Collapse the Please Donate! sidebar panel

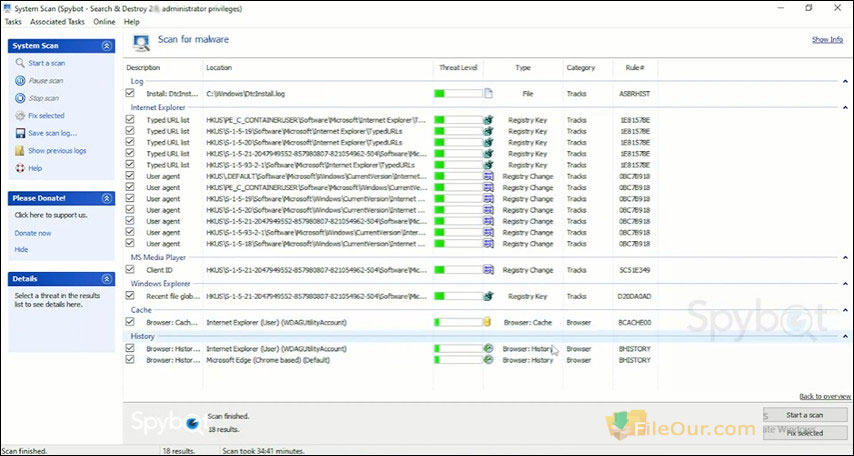tap(107, 198)
